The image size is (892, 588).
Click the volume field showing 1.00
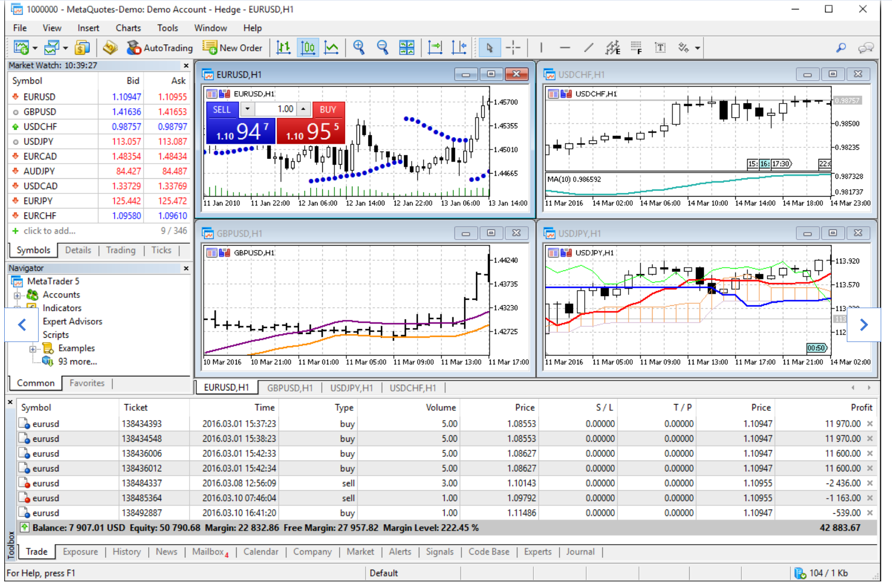pyautogui.click(x=276, y=110)
